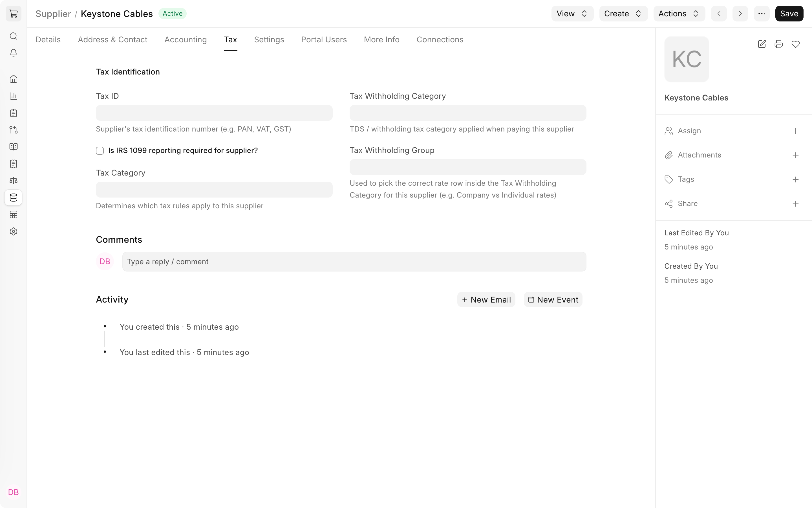Click the search icon in sidebar
This screenshot has width=812, height=508.
14,36
